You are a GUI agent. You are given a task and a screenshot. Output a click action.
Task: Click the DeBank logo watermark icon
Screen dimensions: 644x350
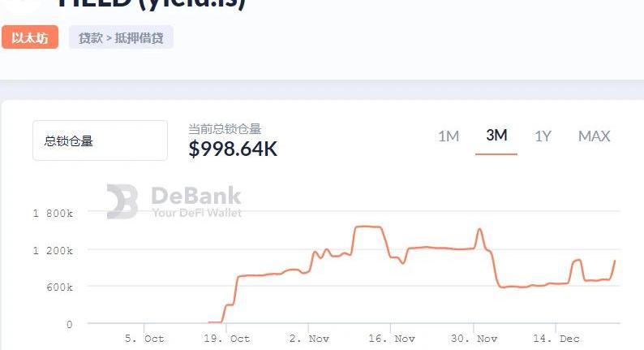click(x=122, y=201)
